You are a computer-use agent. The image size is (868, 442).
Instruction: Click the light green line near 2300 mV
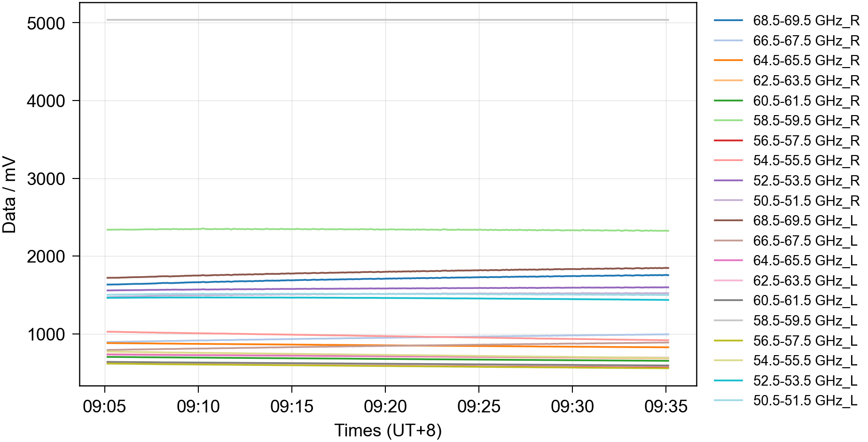(385, 229)
